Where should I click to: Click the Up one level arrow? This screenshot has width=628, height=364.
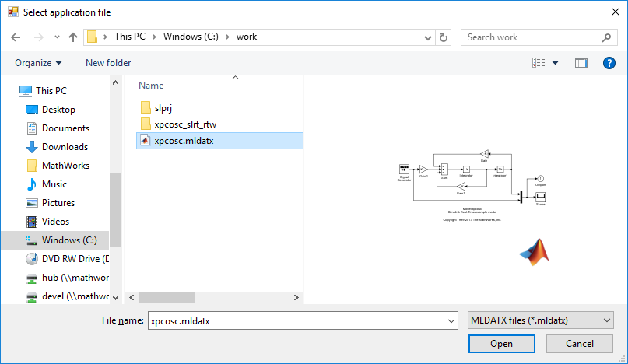(x=73, y=37)
